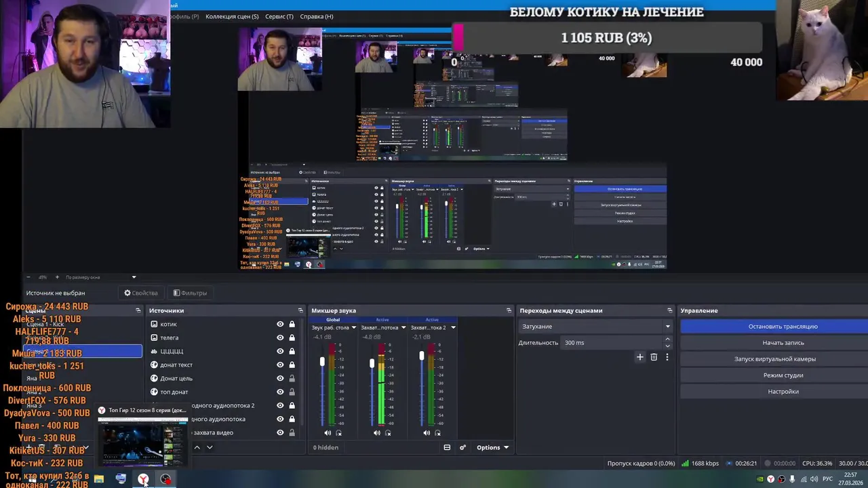Toggle lock on ЦЦЦЦЦ source
Viewport: 868px width, 488px height.
coord(292,351)
